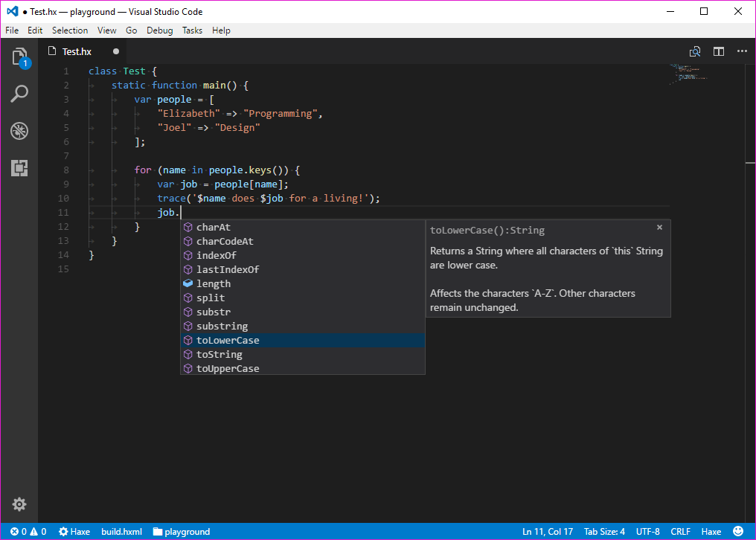Open the Tasks menu
Image resolution: width=756 pixels, height=540 pixels.
tap(192, 30)
